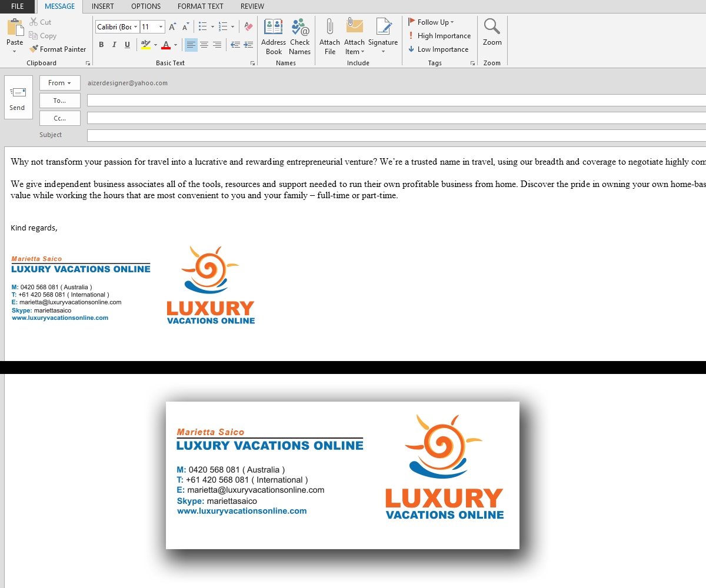706x588 pixels.
Task: Switch to the OPTIONS tab
Action: click(x=146, y=6)
